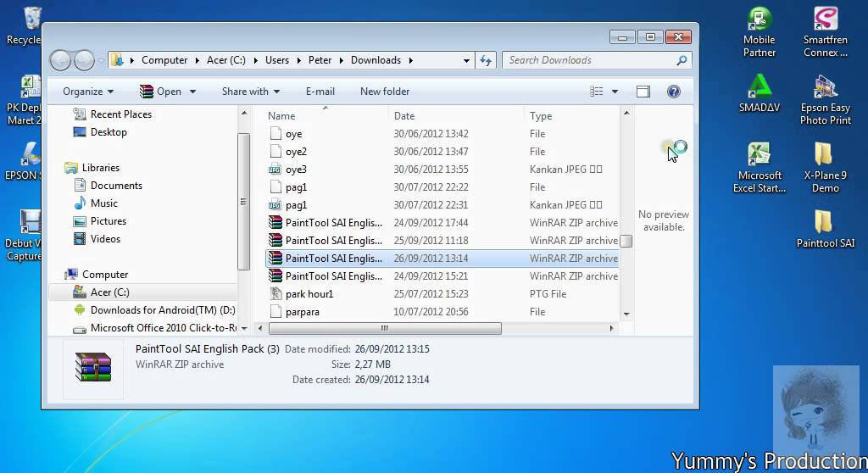The width and height of the screenshot is (868, 473).
Task: Open Mobile Partner desktop icon
Action: [759, 32]
